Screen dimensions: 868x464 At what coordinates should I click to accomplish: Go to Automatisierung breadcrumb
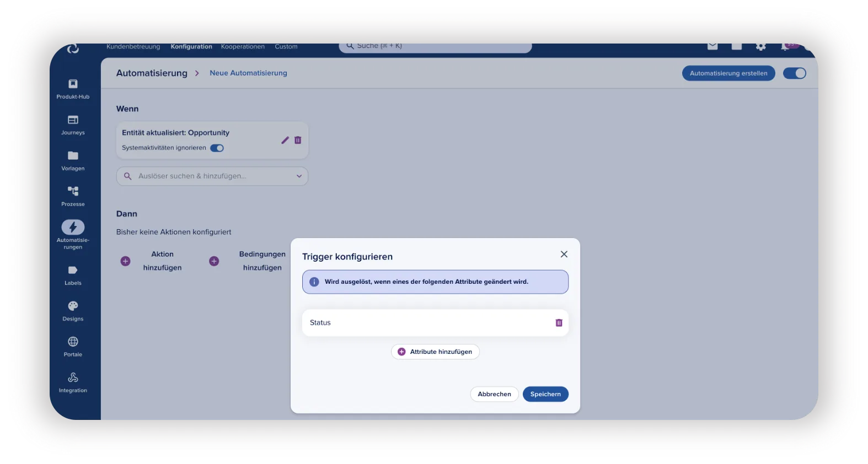click(x=152, y=73)
